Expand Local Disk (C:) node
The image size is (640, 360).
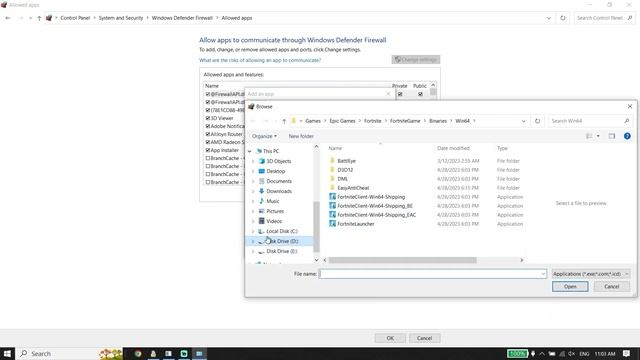pos(253,231)
